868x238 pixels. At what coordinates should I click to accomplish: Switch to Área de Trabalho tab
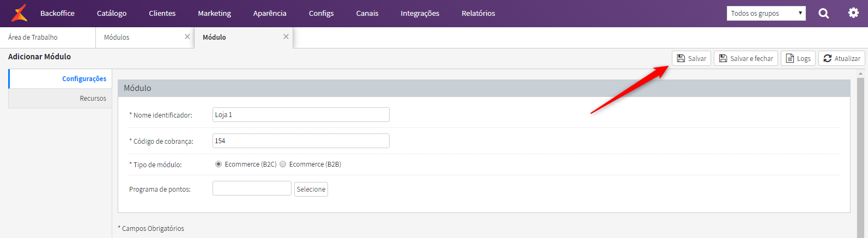[48, 37]
